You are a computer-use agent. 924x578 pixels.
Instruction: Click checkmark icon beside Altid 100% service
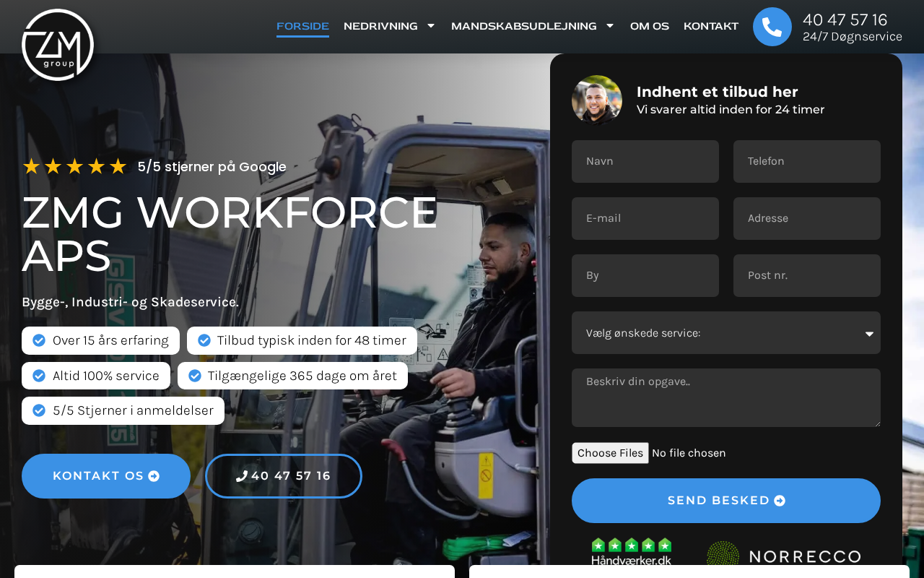[39, 376]
